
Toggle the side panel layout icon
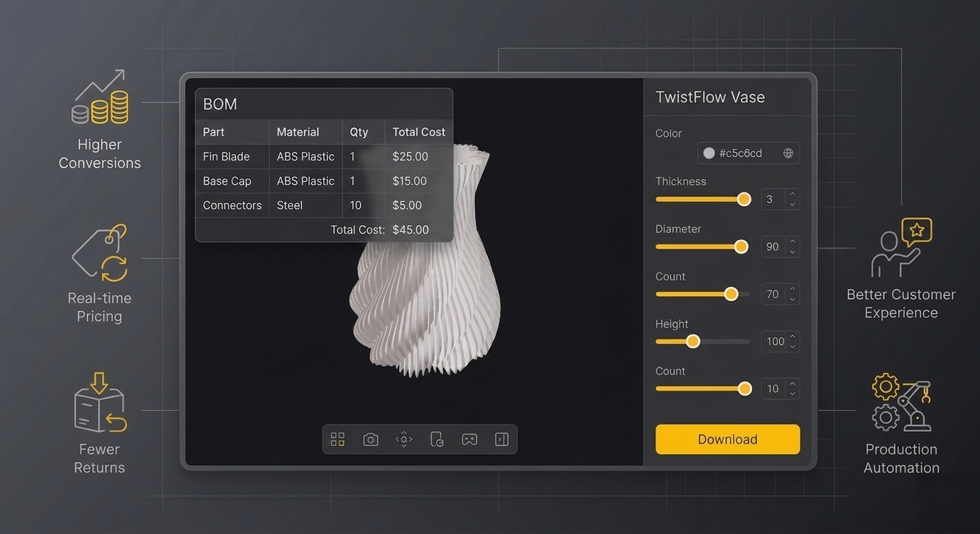pyautogui.click(x=501, y=440)
